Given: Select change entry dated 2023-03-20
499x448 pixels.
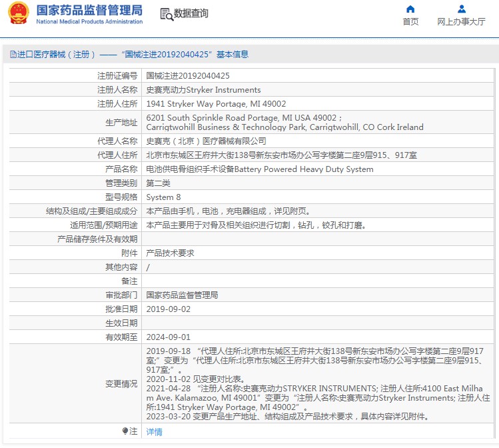Looking at the screenshot, I should (288, 417).
